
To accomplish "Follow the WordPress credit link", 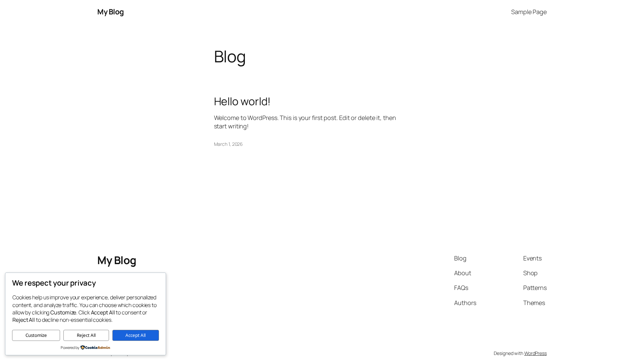I will [535, 353].
